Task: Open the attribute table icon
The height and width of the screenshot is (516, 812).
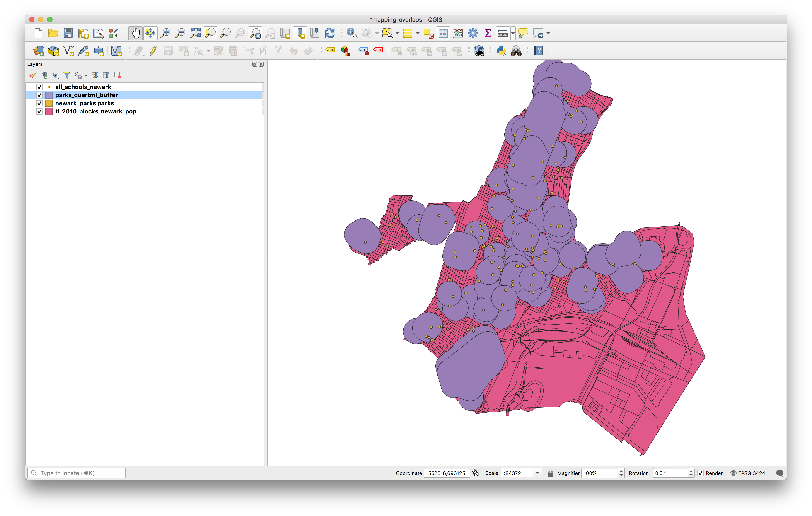Action: point(443,33)
